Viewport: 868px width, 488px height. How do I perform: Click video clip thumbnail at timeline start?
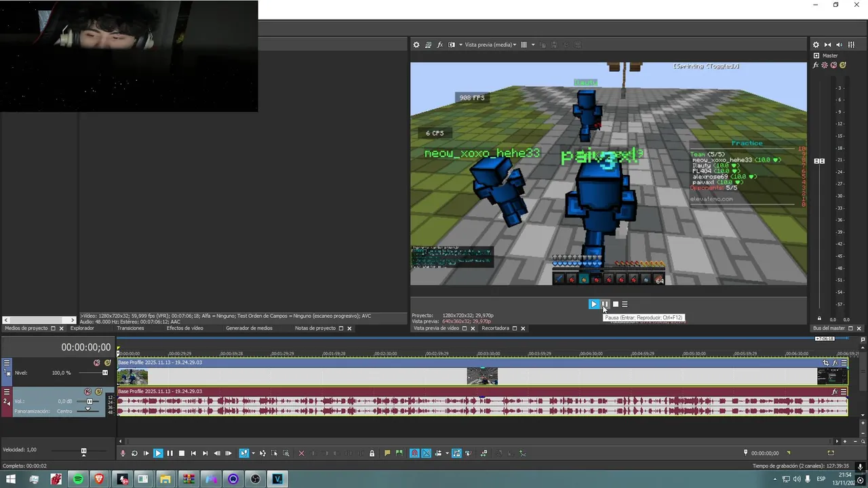132,376
